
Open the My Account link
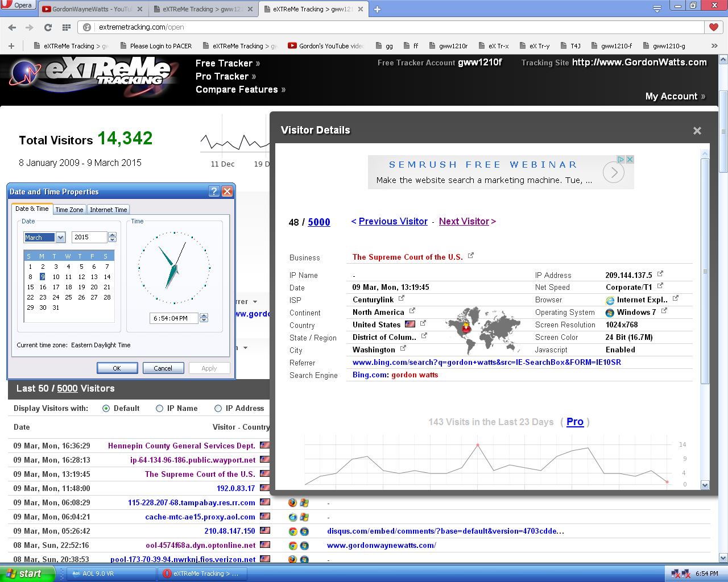tap(675, 96)
